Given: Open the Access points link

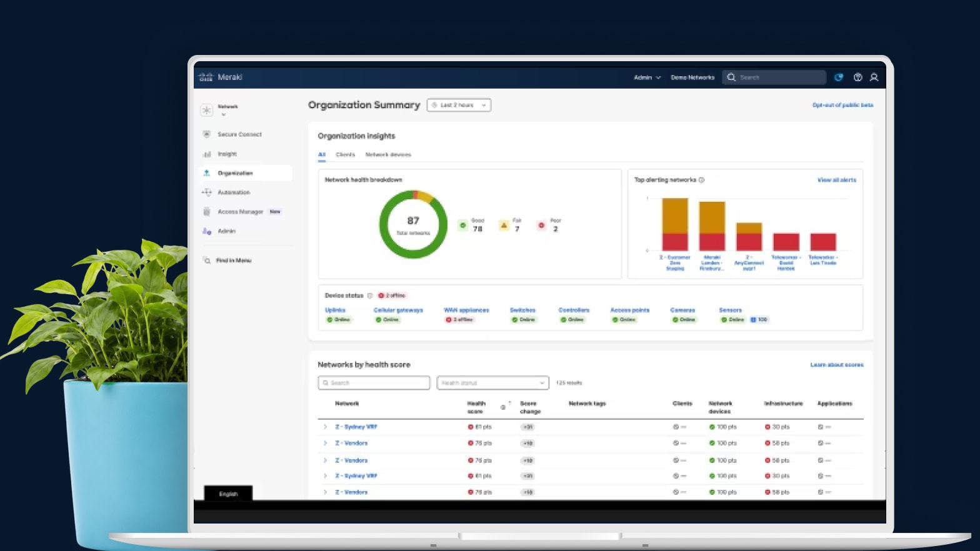Looking at the screenshot, I should click(630, 310).
